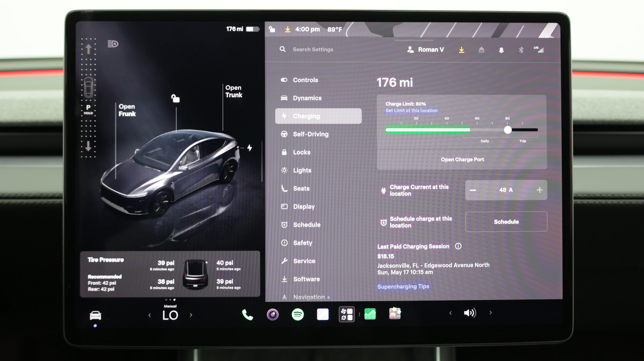Increase temperature with right chevron by LO
The image size is (644, 361).
coord(191,315)
